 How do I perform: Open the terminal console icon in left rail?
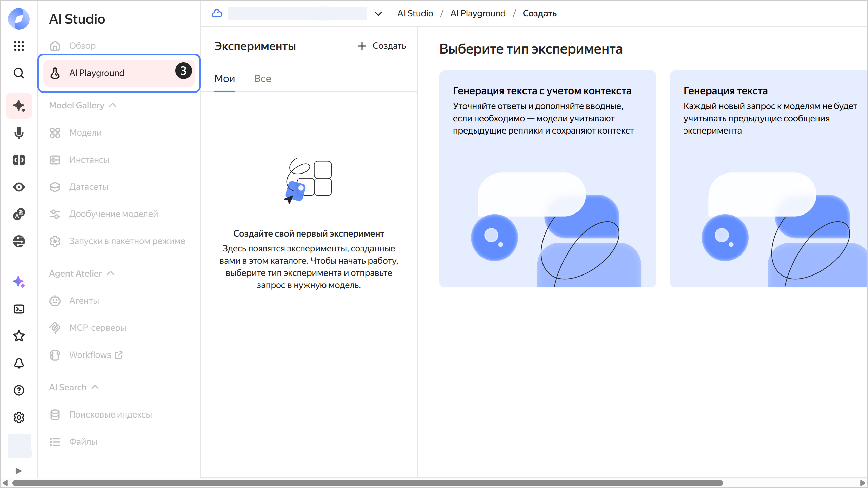coord(19,309)
